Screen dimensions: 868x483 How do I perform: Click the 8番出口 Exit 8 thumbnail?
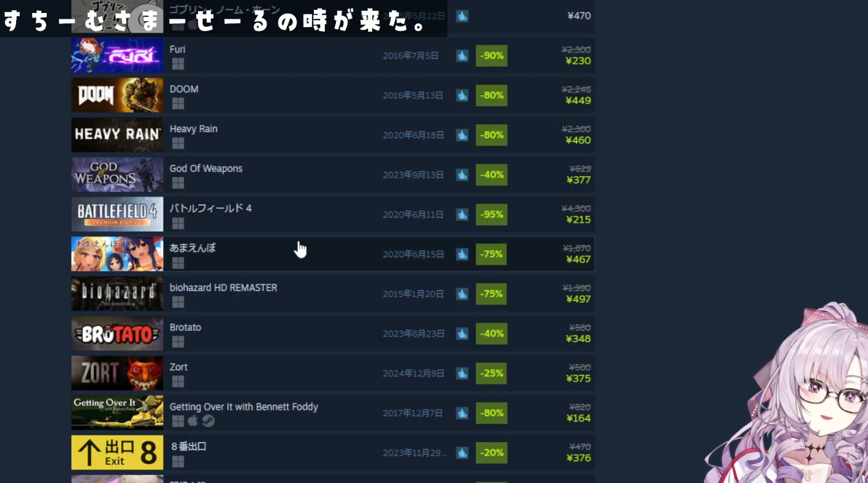pos(117,452)
